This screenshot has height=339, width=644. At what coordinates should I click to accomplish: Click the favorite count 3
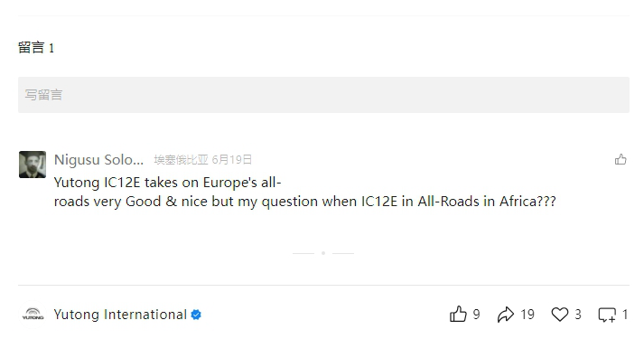click(578, 315)
